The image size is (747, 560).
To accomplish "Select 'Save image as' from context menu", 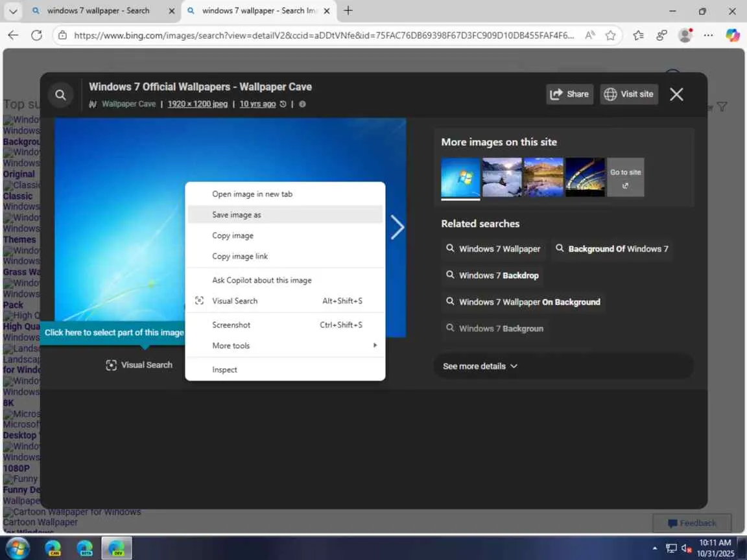I will pyautogui.click(x=285, y=215).
